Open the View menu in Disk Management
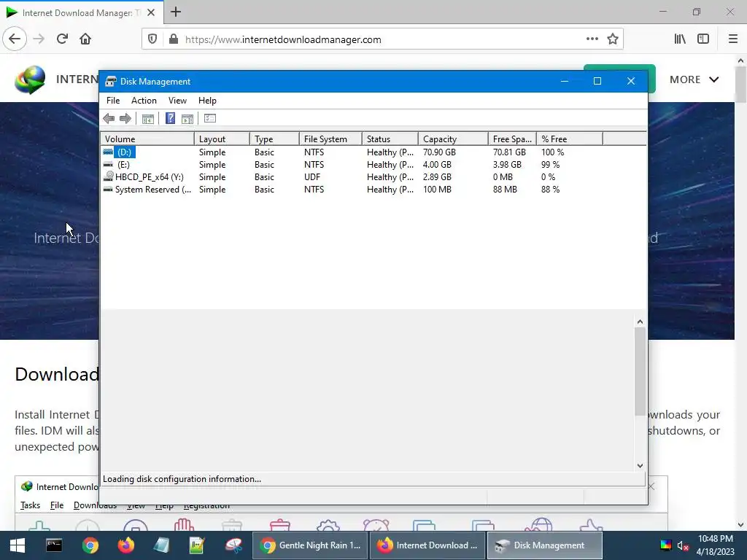 pyautogui.click(x=177, y=101)
